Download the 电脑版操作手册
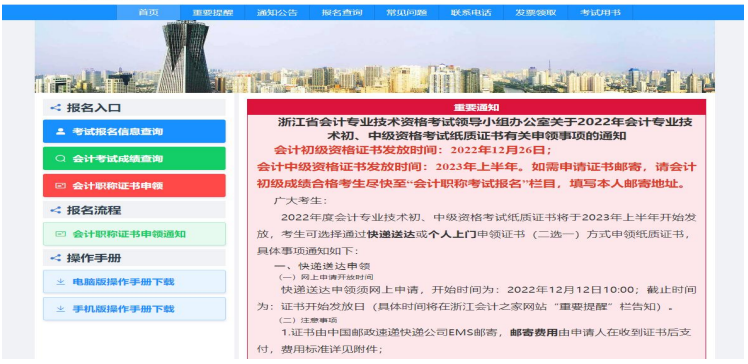Image resolution: width=748 pixels, height=364 pixels. pyautogui.click(x=134, y=281)
